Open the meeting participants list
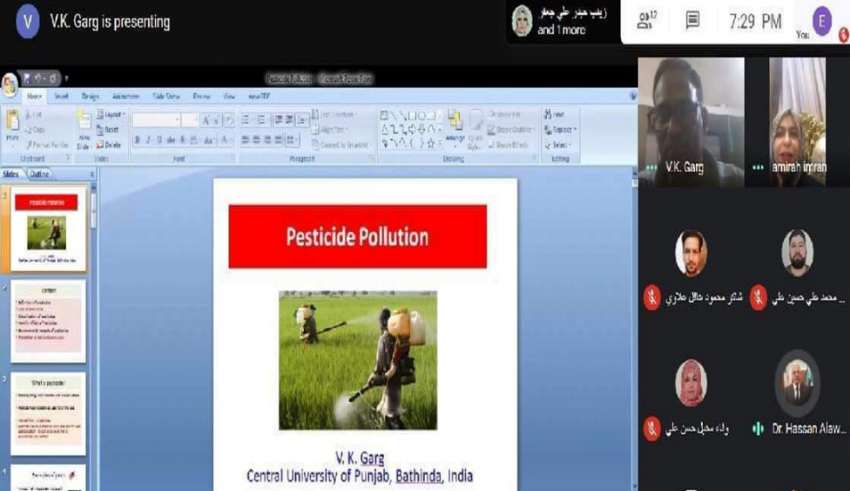The height and width of the screenshot is (491, 850). 646,21
